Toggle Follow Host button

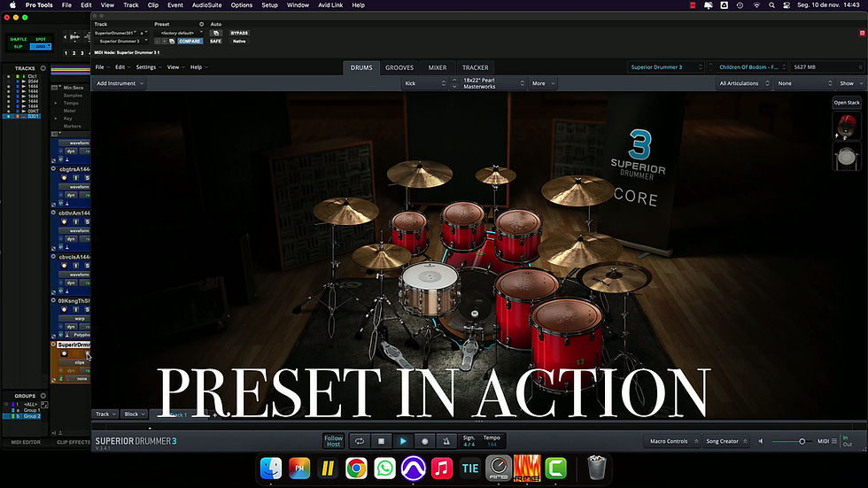[x=333, y=441]
